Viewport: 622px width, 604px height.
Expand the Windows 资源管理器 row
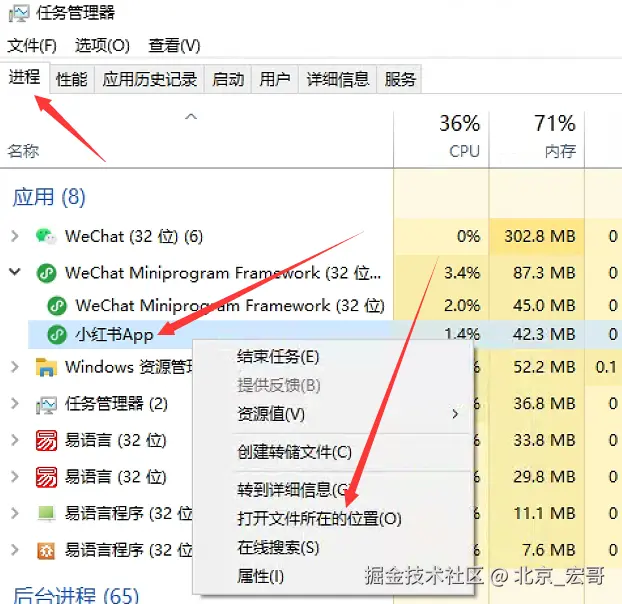tap(15, 367)
